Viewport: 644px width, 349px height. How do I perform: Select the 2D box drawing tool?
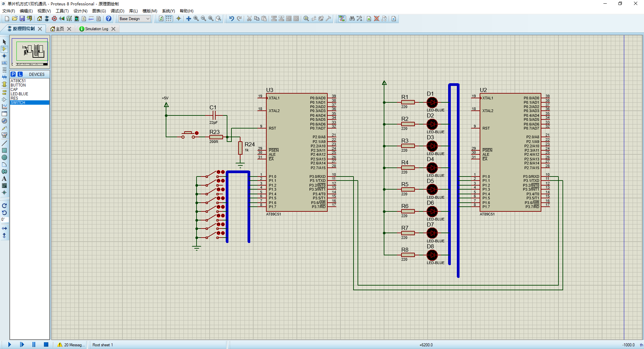4,150
